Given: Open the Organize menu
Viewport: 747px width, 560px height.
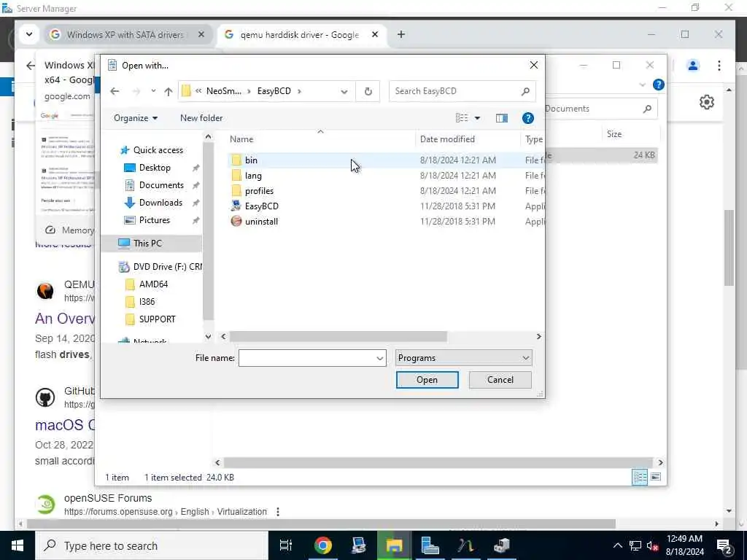Looking at the screenshot, I should click(135, 118).
